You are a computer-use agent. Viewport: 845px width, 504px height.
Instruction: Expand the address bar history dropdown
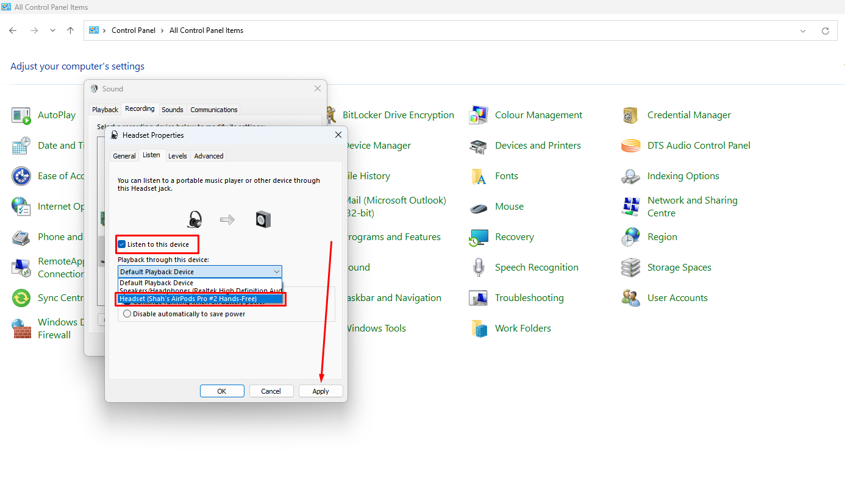pos(803,30)
